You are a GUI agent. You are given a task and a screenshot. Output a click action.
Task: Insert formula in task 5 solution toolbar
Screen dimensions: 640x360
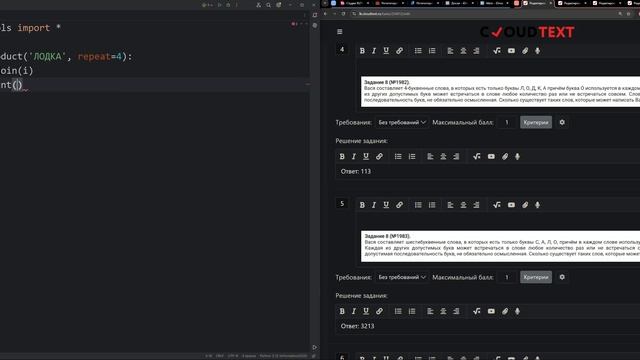[x=477, y=311]
